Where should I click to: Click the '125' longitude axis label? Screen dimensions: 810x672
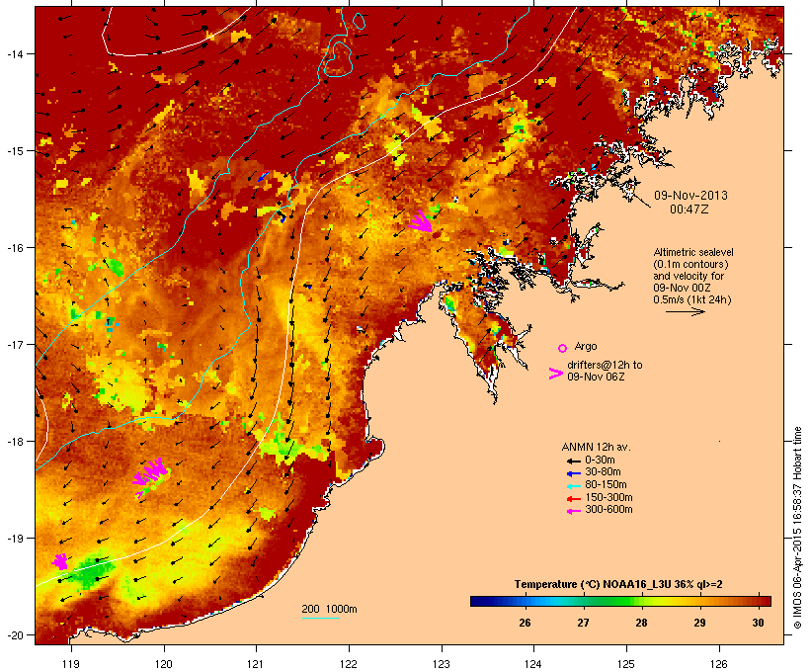(626, 664)
